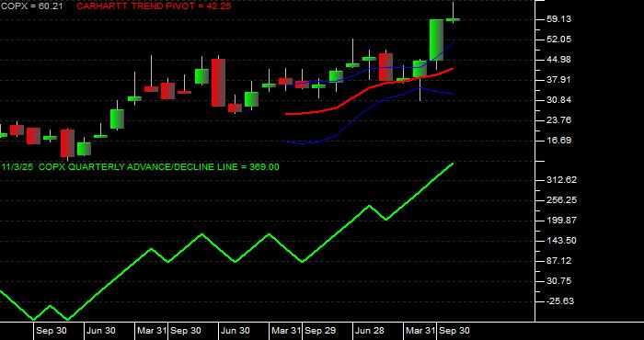Select the CARHARTT TREND PIVOT = 42.25 label
The width and height of the screenshot is (644, 340).
coord(154,6)
